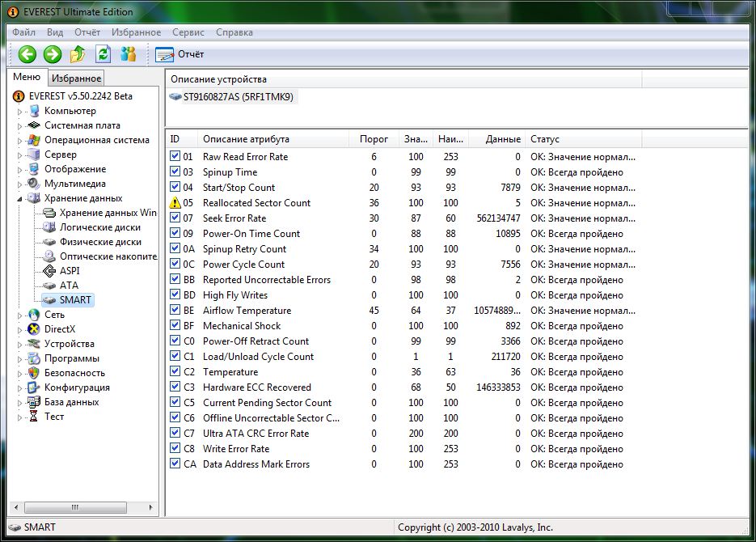
Task: Go forward with the green right arrow
Action: click(x=53, y=54)
